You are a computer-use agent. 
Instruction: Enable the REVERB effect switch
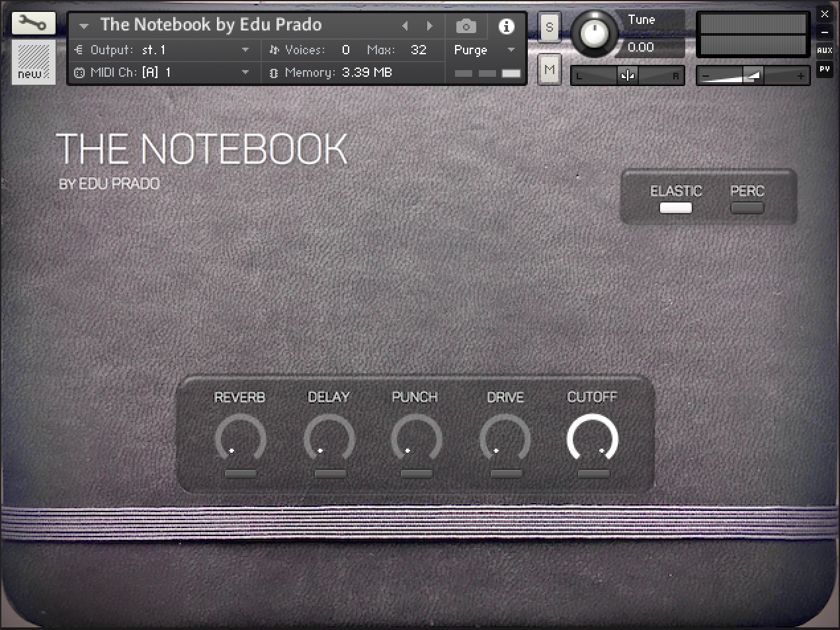(240, 474)
